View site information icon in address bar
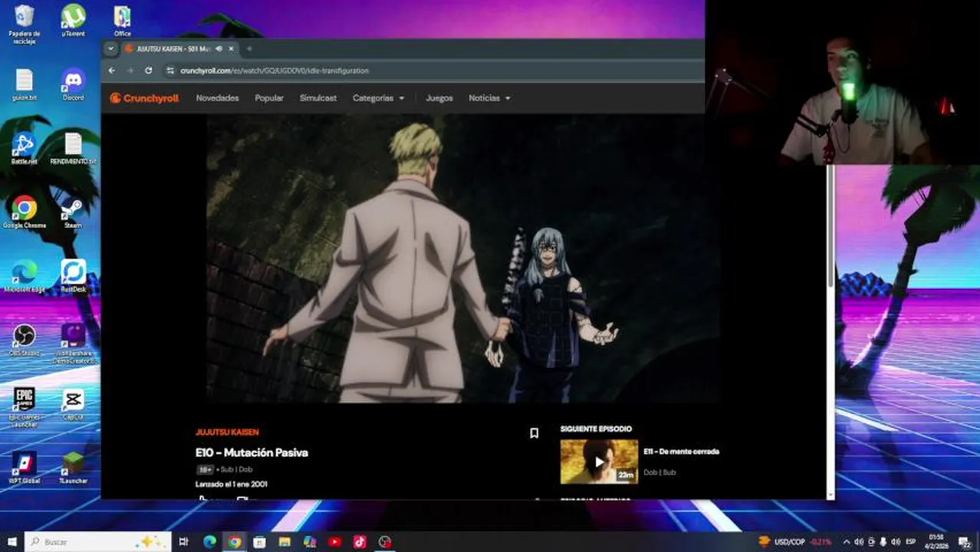980x552 pixels. (x=170, y=71)
